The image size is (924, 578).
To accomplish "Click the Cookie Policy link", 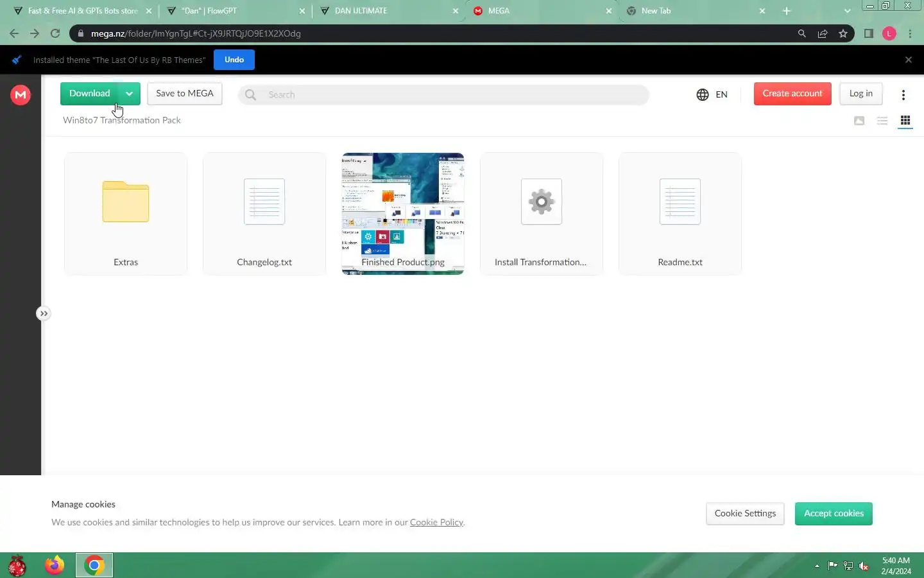I will coord(436,522).
